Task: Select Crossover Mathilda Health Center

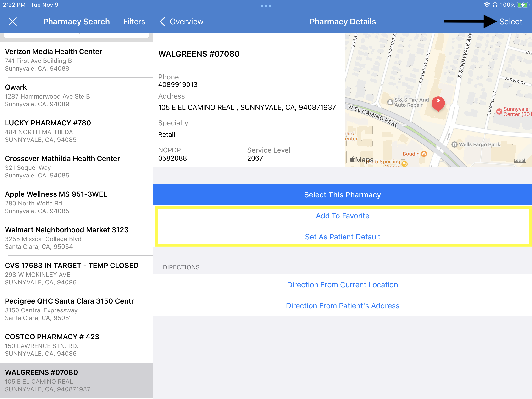Action: (x=77, y=166)
